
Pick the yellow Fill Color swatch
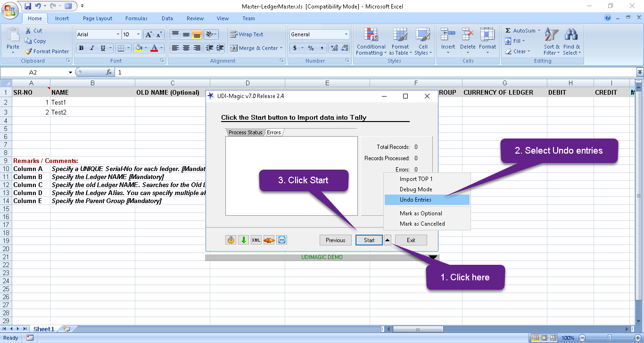[x=138, y=48]
